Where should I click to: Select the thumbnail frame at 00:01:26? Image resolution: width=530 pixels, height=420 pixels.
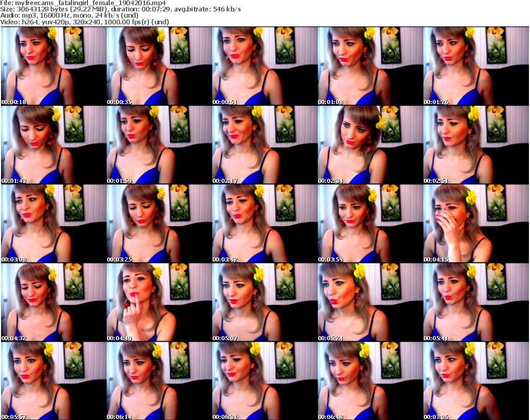coord(476,66)
